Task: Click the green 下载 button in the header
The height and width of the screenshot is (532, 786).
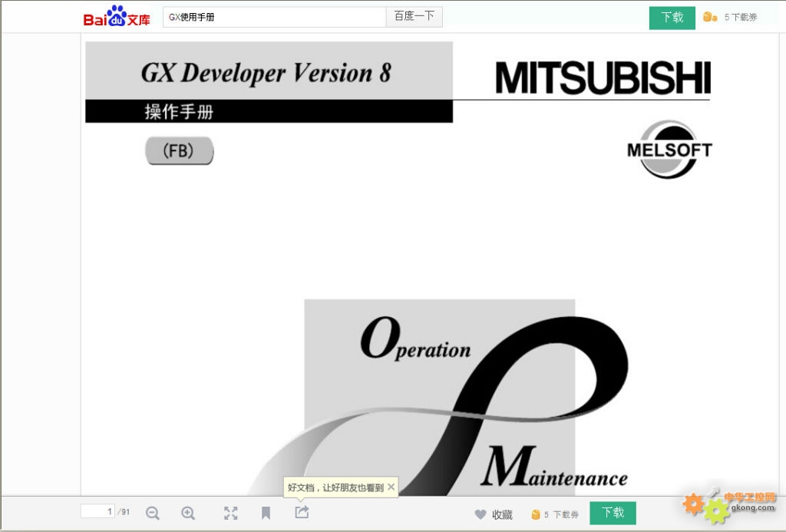Action: [x=672, y=18]
